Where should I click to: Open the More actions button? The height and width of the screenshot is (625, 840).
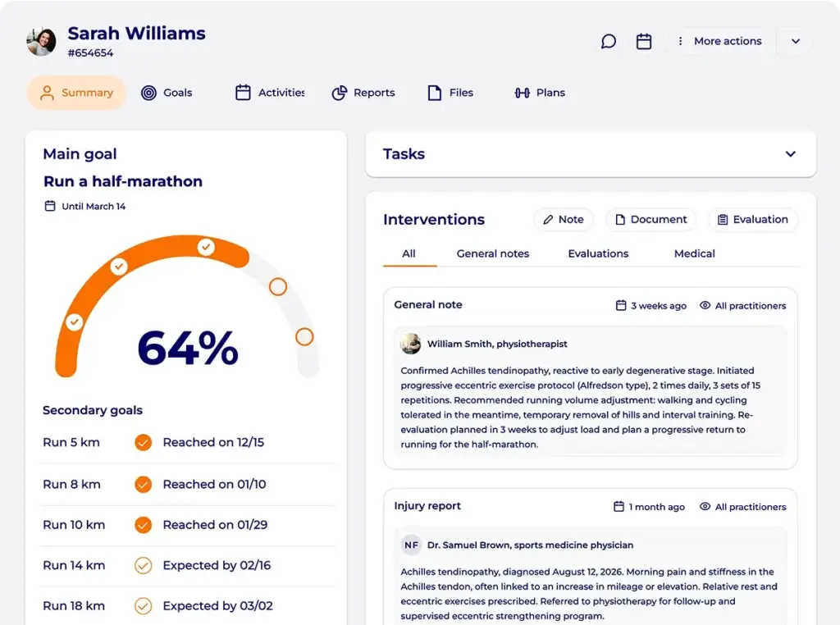tap(720, 41)
